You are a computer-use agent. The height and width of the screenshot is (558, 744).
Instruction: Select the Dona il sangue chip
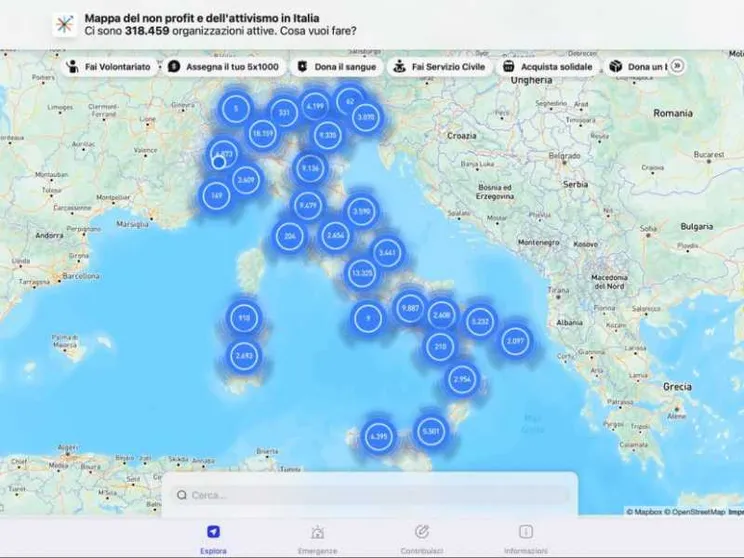[336, 67]
